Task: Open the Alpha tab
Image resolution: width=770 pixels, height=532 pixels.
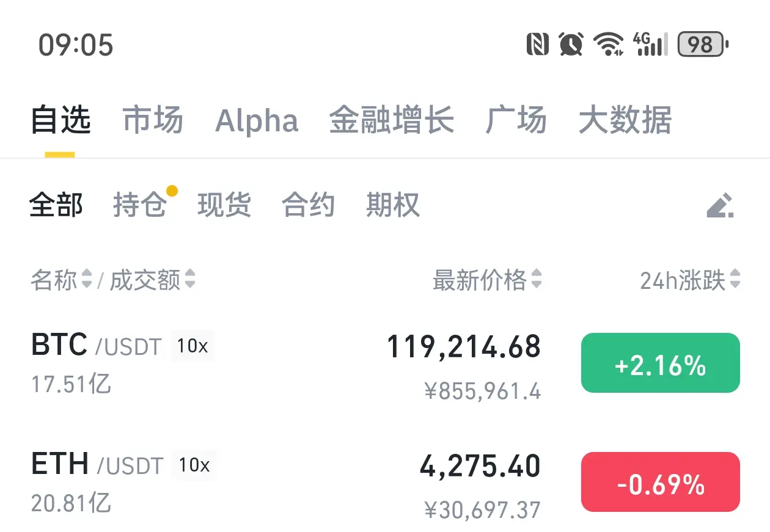Action: [x=257, y=120]
